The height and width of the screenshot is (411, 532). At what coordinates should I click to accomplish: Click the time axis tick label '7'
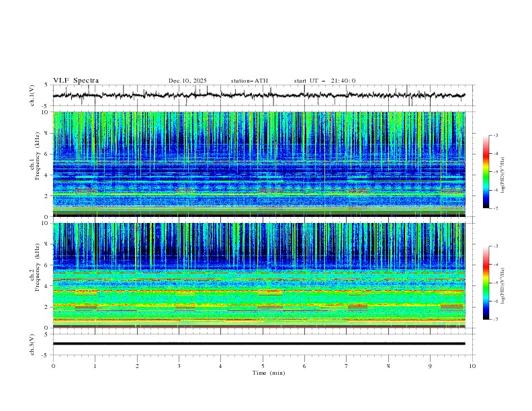pos(347,366)
